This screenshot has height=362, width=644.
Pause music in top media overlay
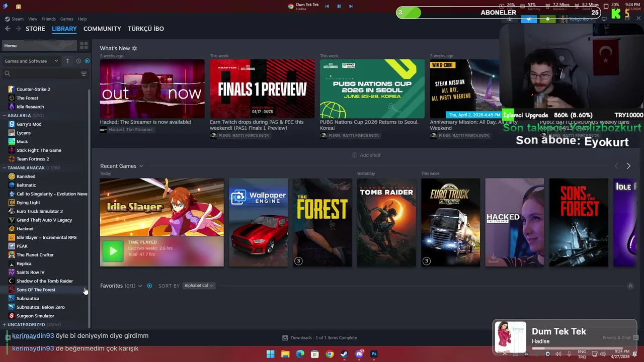click(339, 6)
